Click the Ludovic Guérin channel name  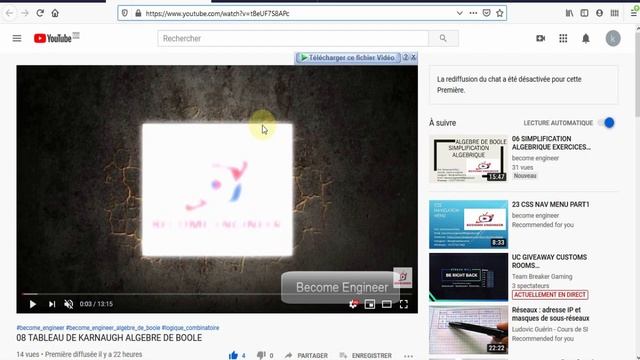[x=550, y=329]
